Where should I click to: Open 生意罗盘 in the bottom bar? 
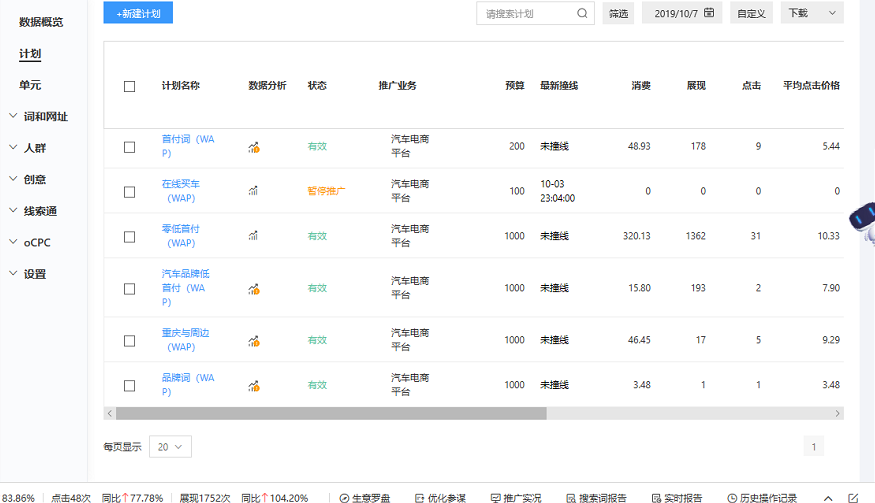[x=365, y=497]
